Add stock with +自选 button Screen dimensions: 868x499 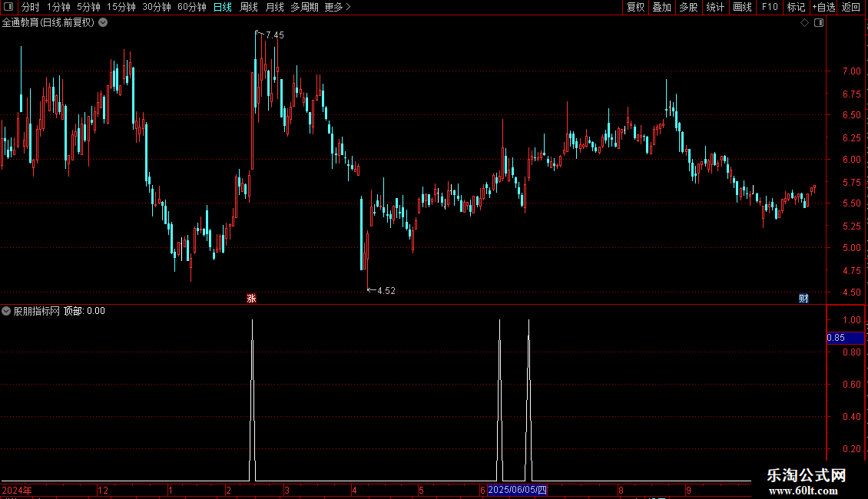(823, 7)
